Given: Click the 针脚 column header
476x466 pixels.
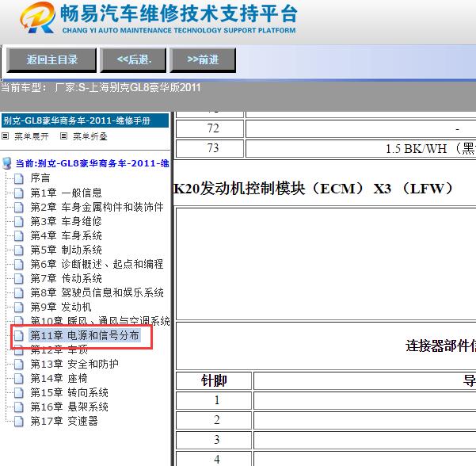Looking at the screenshot, I should point(214,380).
